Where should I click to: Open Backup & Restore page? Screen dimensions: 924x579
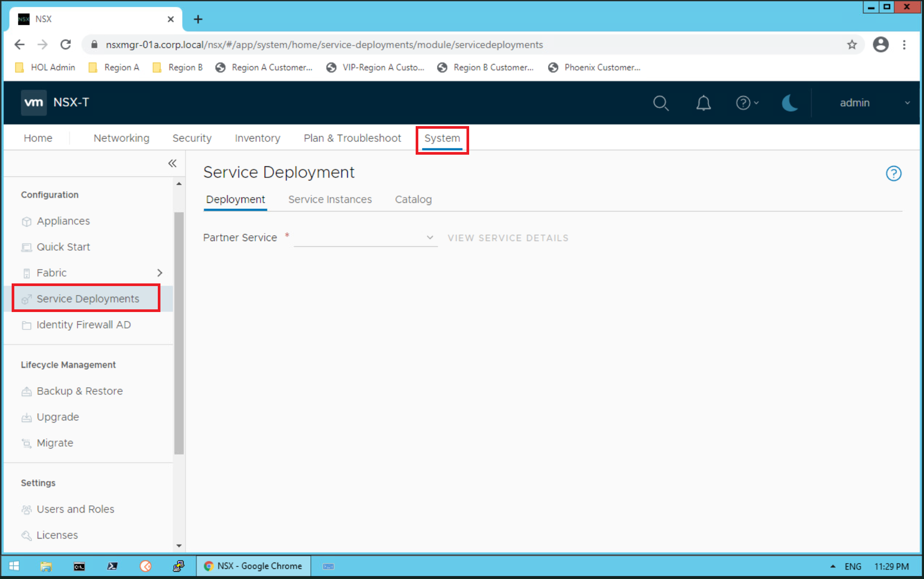(79, 391)
